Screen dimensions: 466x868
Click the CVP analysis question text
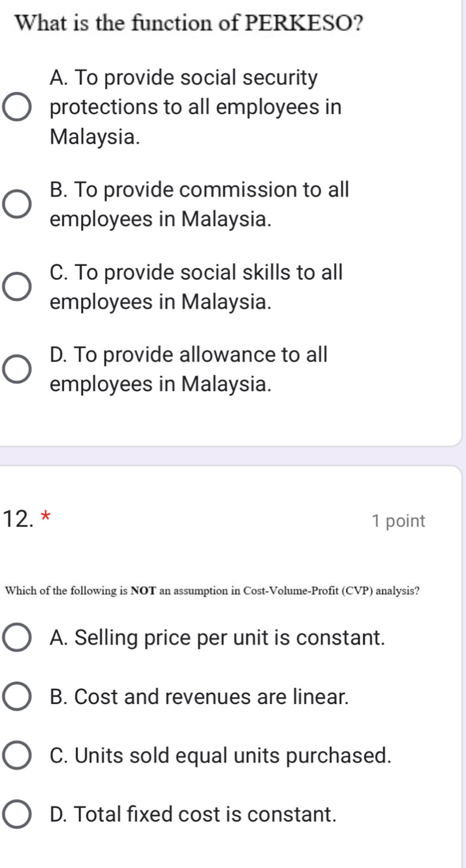click(x=213, y=591)
